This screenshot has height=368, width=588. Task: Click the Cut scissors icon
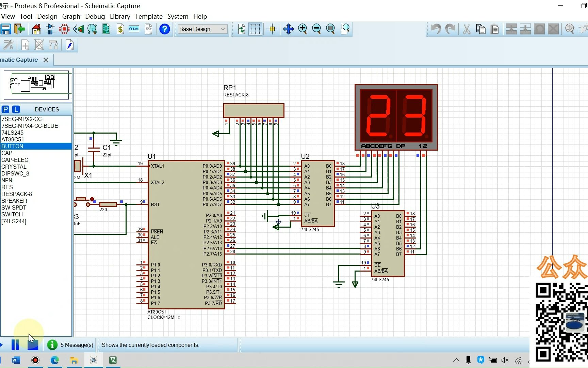tap(467, 29)
